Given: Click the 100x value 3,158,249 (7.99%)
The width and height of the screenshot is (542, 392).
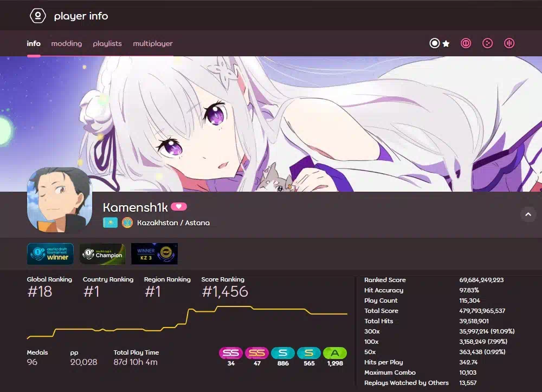Looking at the screenshot, I should coord(483,342).
